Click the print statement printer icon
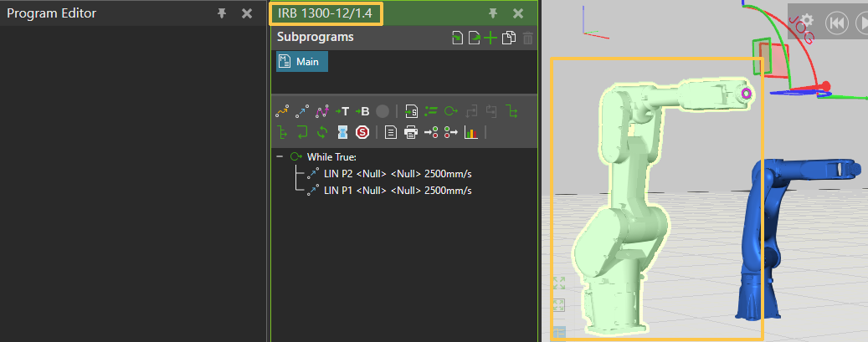Screen dimensions: 868x342 (x=410, y=132)
